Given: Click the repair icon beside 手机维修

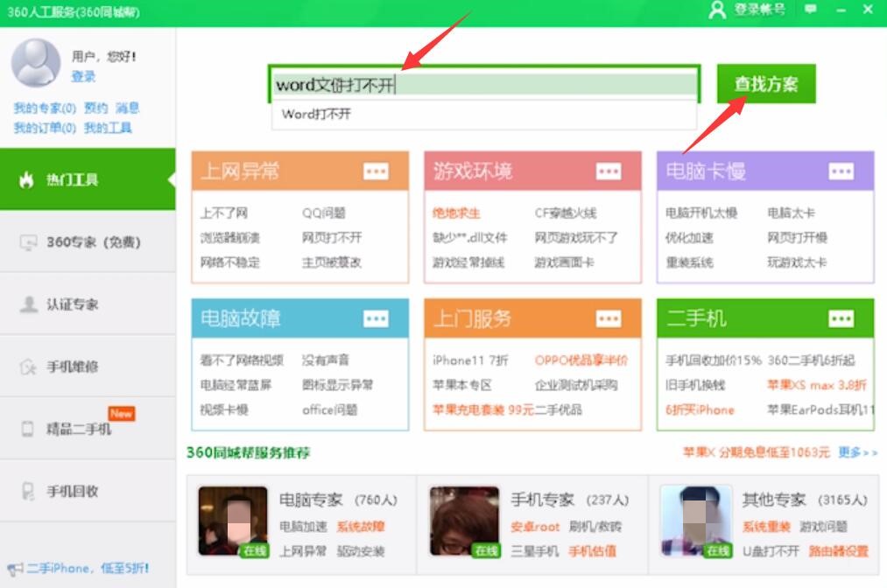Looking at the screenshot, I should [x=28, y=367].
